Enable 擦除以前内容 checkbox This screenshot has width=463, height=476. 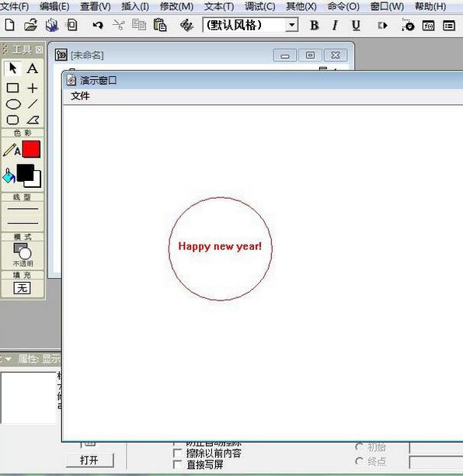[177, 453]
